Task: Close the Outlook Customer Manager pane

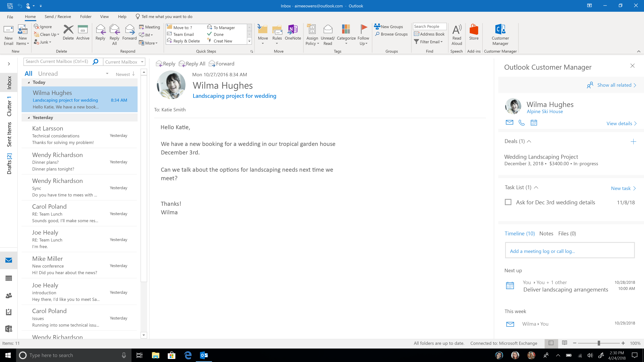Action: (x=633, y=65)
